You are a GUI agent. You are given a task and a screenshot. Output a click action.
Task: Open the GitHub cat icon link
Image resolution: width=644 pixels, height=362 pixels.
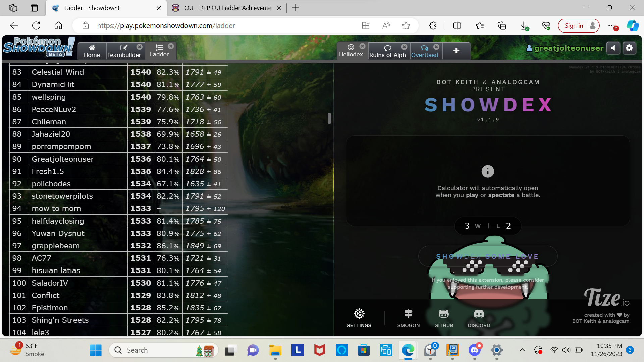[443, 314]
